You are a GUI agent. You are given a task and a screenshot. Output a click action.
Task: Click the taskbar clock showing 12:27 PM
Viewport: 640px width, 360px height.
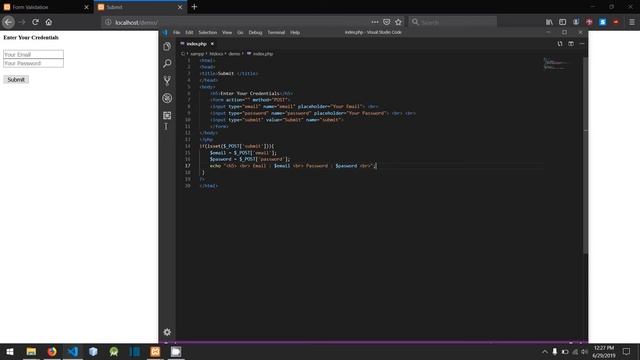click(x=604, y=351)
